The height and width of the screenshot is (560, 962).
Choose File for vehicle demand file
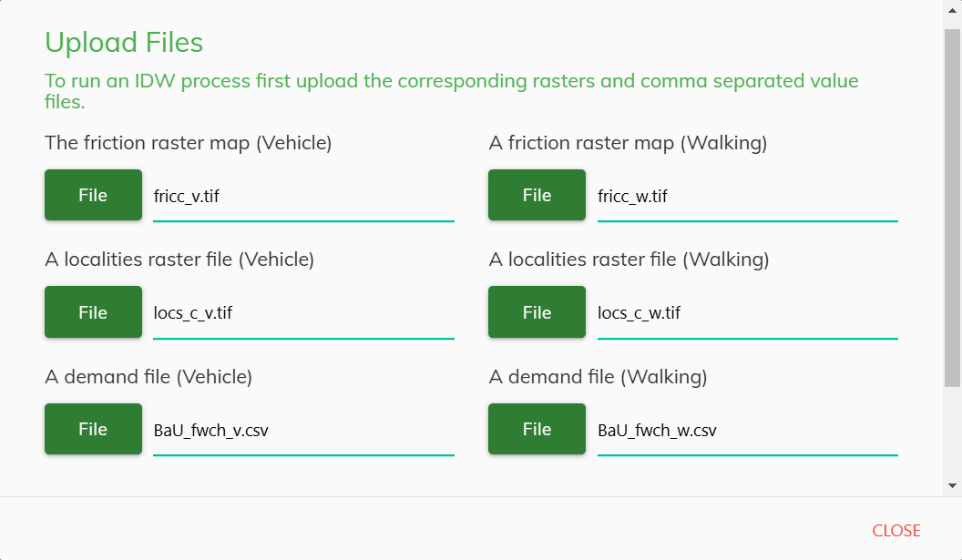[x=93, y=429]
